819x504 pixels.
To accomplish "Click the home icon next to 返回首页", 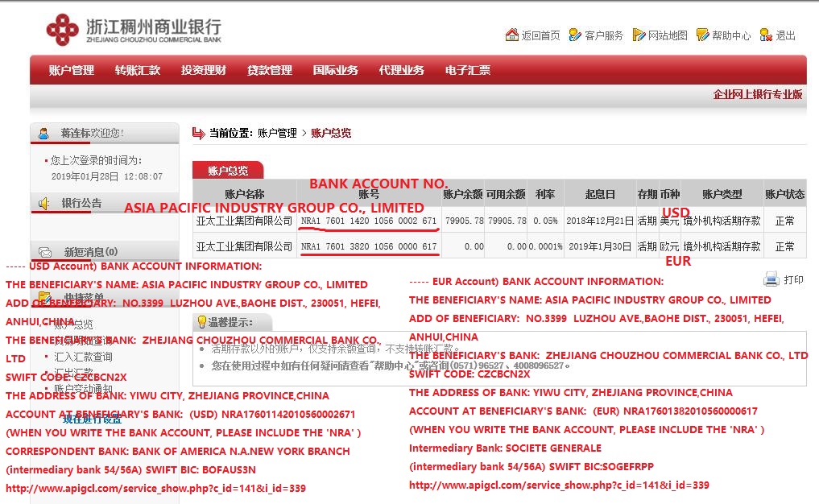I will [512, 35].
